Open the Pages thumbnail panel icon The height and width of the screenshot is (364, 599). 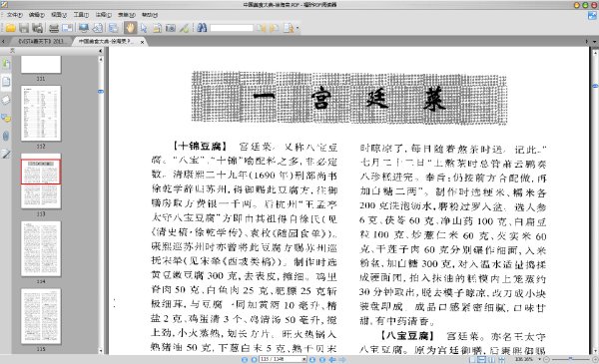point(6,81)
